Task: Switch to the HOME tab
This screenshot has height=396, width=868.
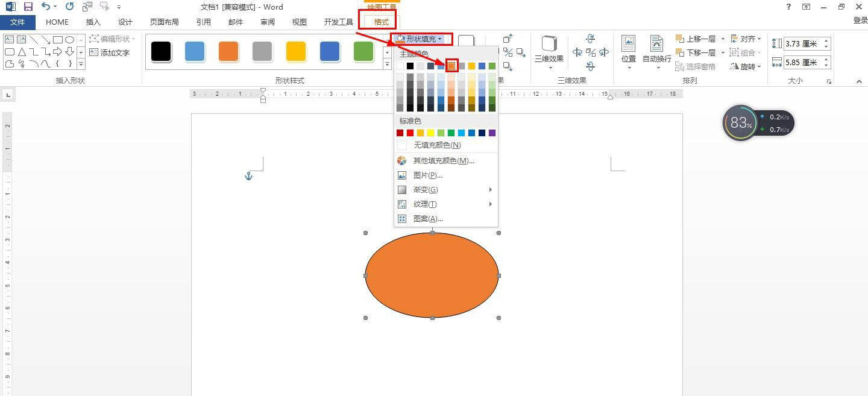Action: click(x=57, y=22)
